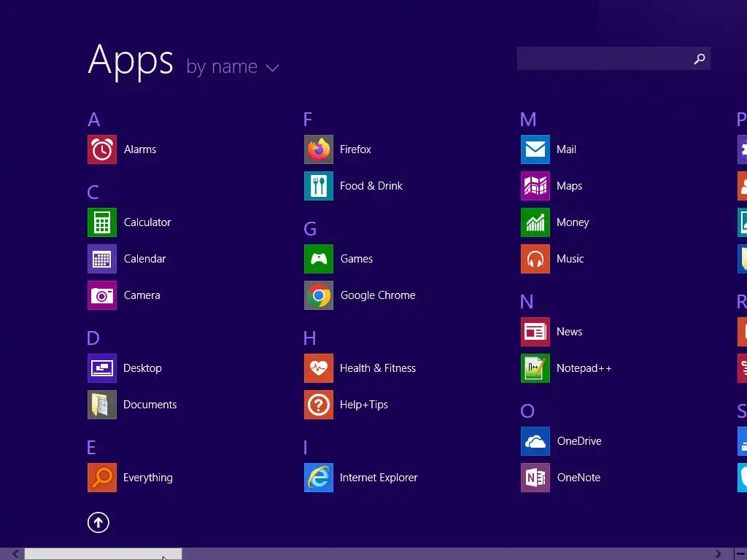
Task: Click the letter A group header
Action: tap(94, 120)
